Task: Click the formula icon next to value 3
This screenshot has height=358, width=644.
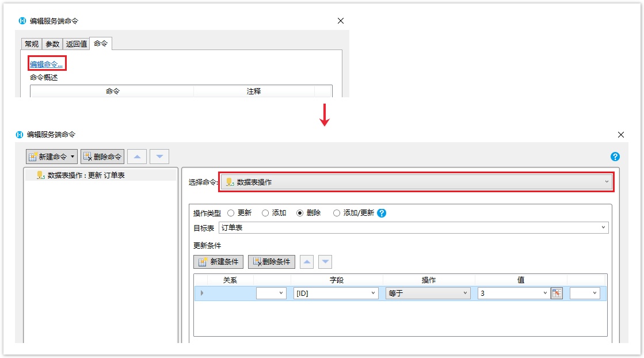Action: [x=557, y=293]
